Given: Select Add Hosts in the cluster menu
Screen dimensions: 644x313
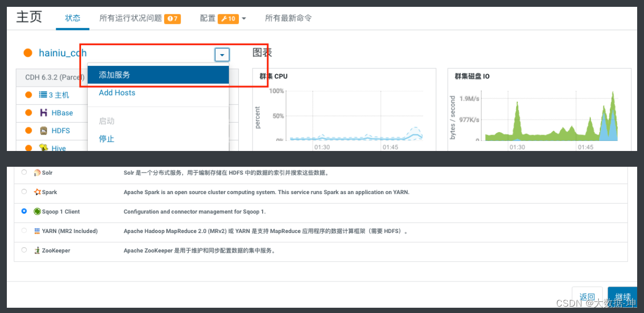Looking at the screenshot, I should coord(117,93).
